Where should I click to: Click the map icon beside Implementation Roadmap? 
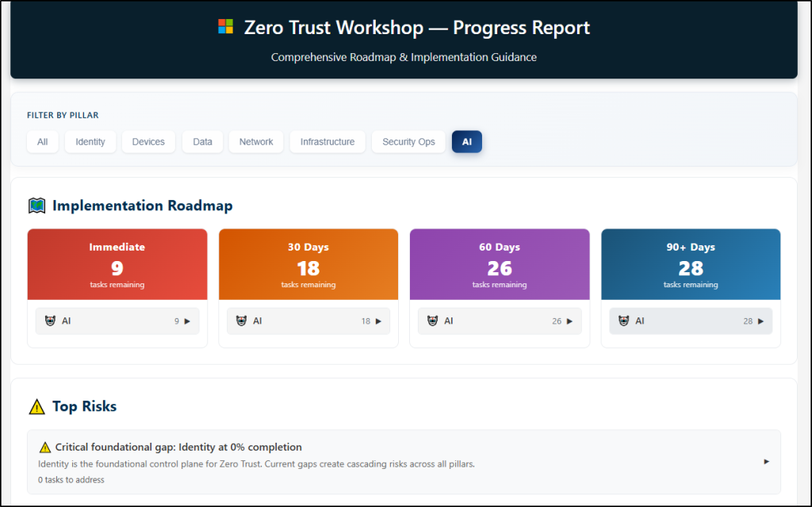35,205
